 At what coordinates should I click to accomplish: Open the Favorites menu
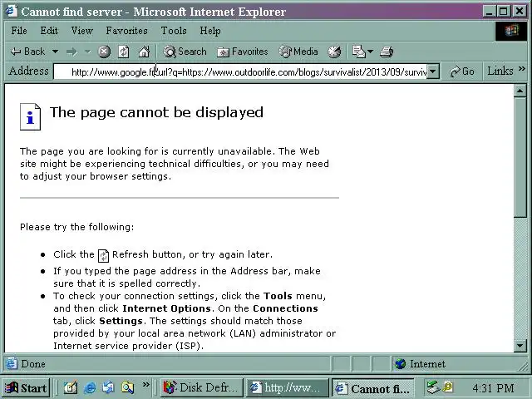coord(126,31)
